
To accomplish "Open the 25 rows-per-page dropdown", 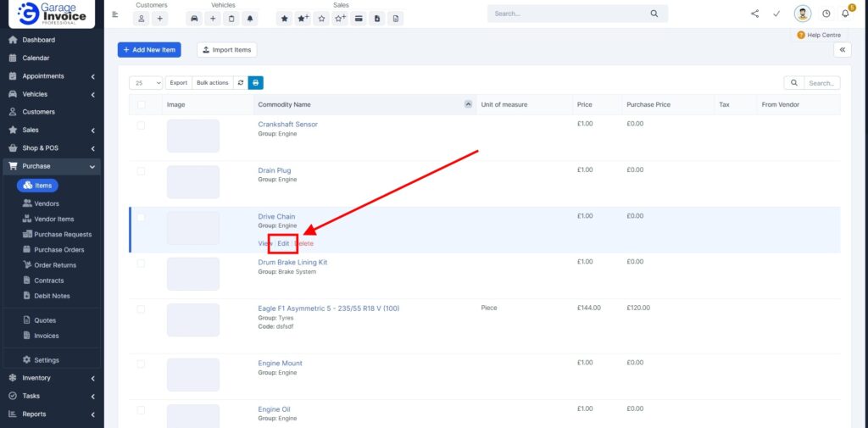I will [147, 83].
